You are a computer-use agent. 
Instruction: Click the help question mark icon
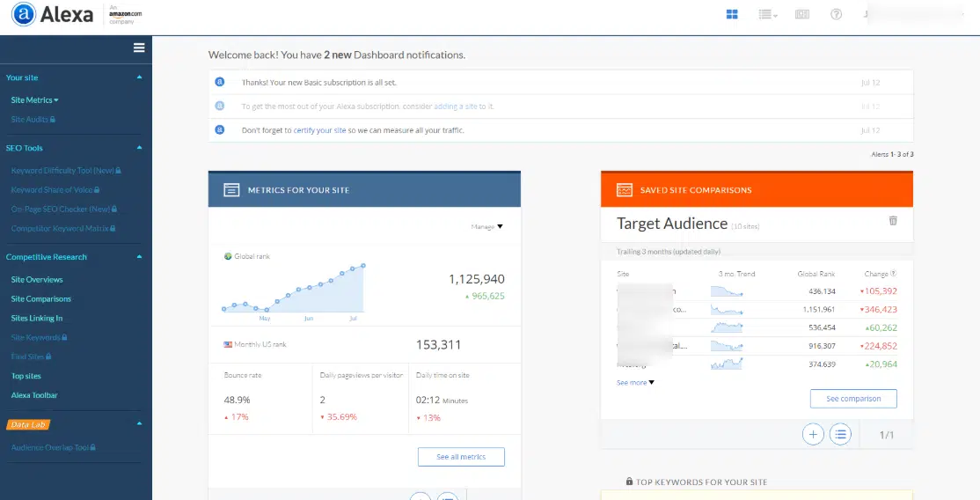(836, 14)
